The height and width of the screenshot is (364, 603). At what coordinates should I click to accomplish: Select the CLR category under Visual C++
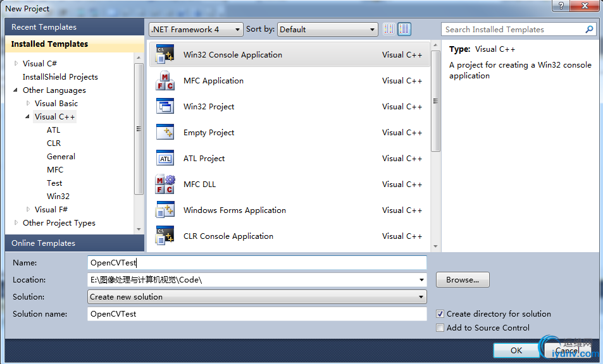[54, 143]
